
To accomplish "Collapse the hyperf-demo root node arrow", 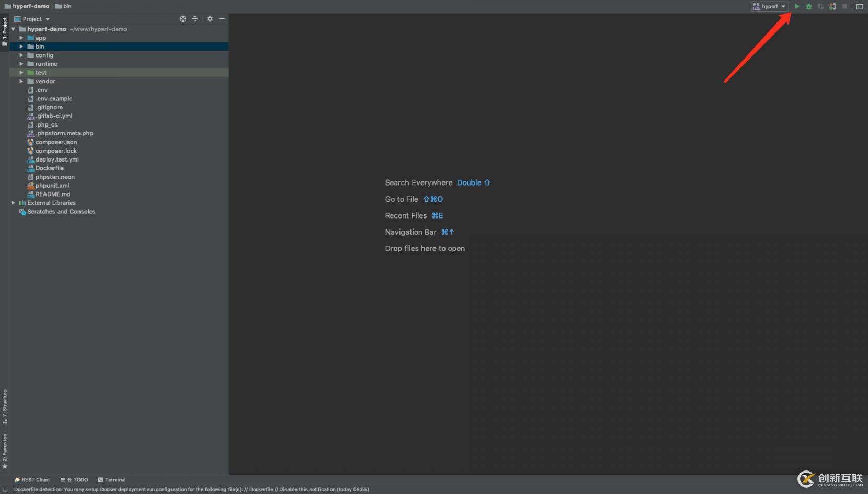I will tap(13, 29).
